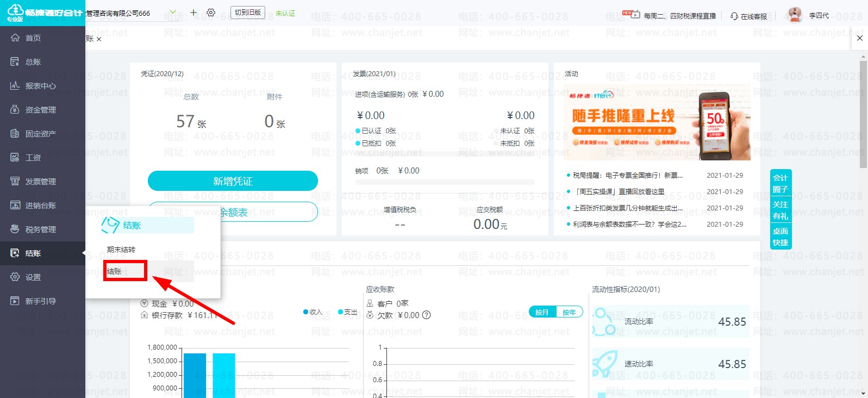Click the settings gear beside company name

[211, 13]
